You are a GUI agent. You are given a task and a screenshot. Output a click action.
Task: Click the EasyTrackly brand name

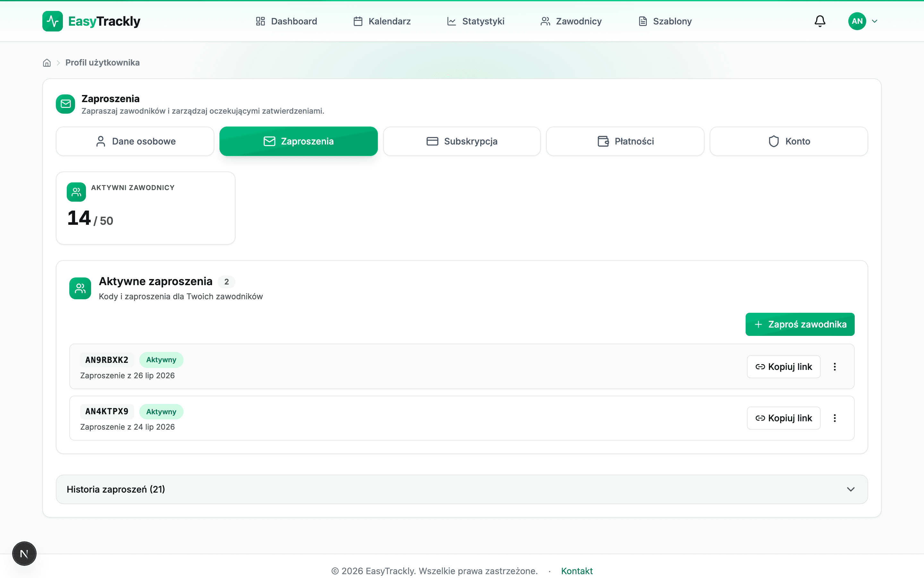104,21
